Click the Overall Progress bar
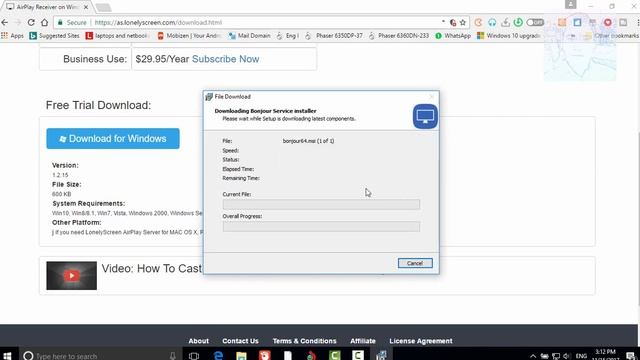This screenshot has width=640, height=360. click(x=321, y=227)
